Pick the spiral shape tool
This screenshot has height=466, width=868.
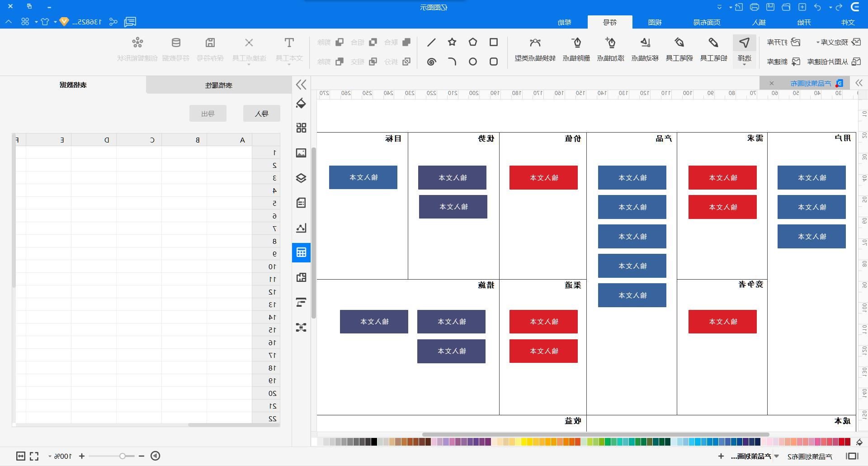tap(431, 62)
